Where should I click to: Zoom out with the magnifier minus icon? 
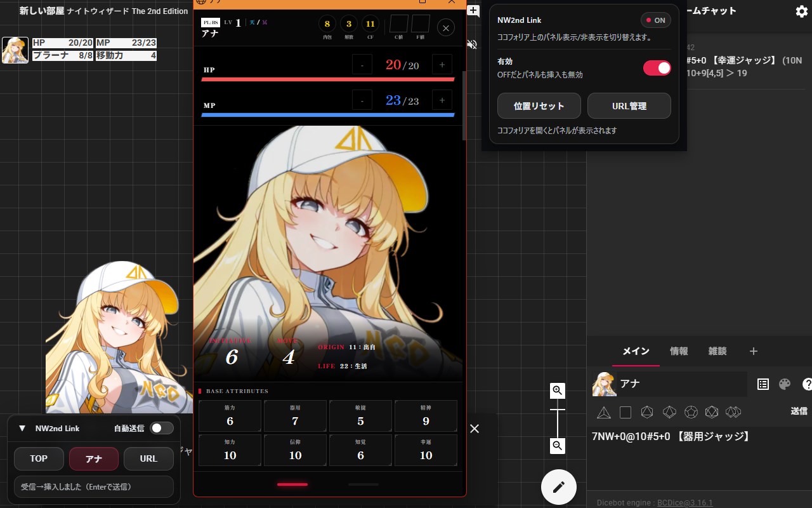coord(558,446)
